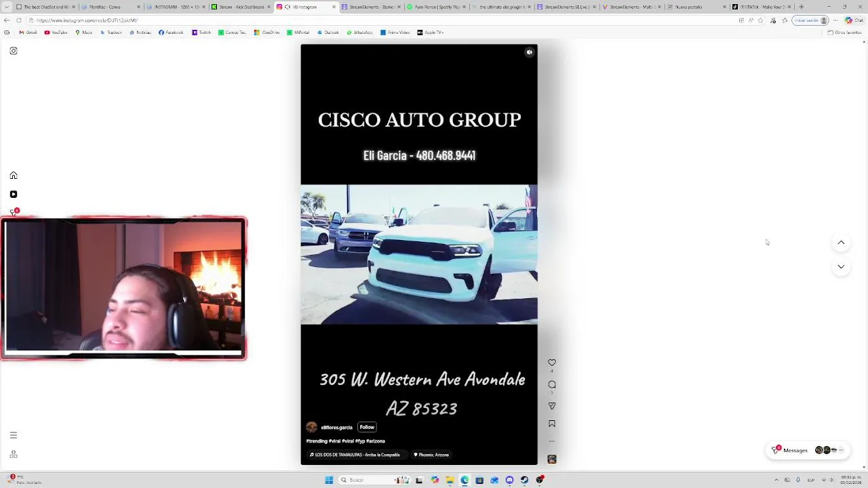Screen dimensions: 868x488
Task: Open the Facebook bookmark
Action: 171,33
